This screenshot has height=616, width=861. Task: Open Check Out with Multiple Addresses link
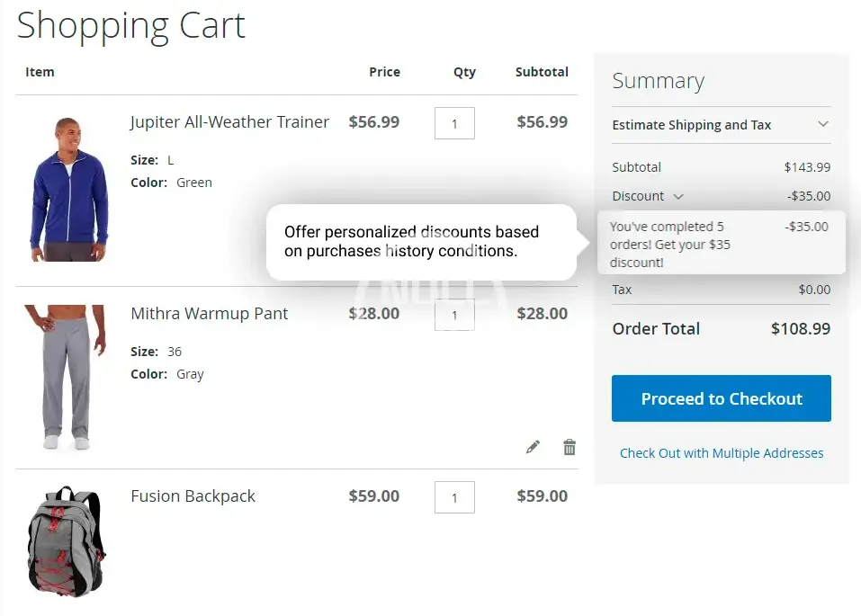[721, 453]
